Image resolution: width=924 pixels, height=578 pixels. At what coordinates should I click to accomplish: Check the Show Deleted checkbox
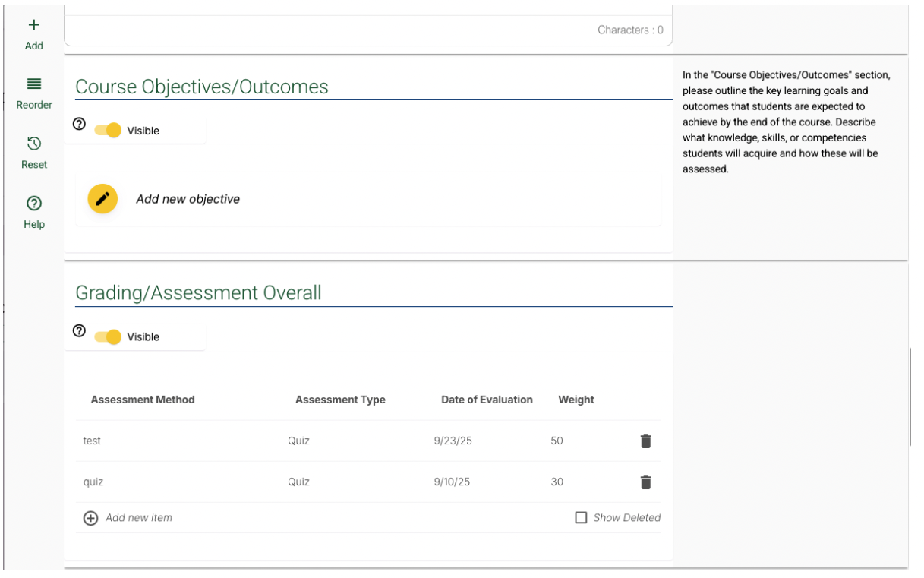[x=581, y=518]
